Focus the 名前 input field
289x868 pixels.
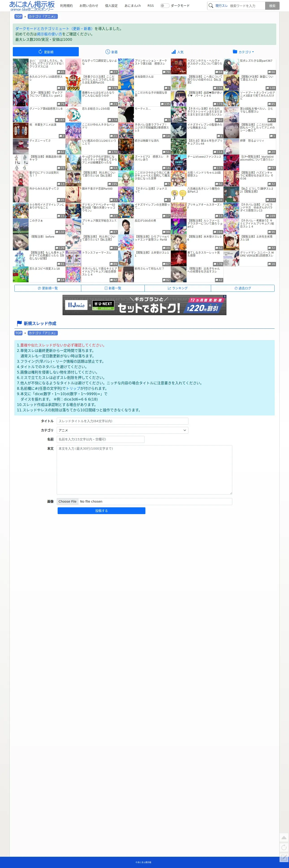click(x=100, y=439)
